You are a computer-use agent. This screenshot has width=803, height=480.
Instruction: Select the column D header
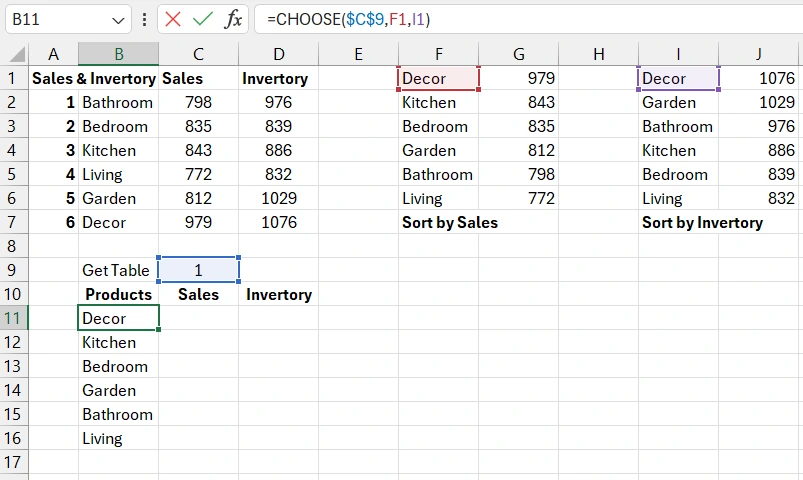278,54
